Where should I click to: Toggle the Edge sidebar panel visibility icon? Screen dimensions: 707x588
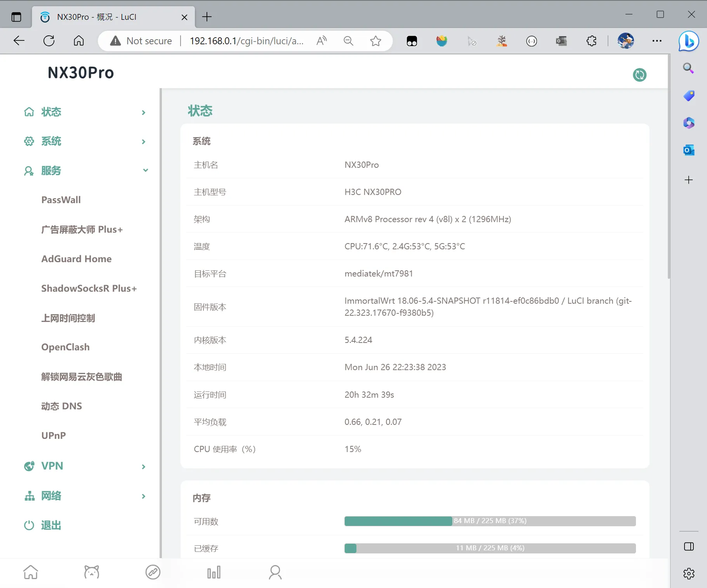click(689, 546)
